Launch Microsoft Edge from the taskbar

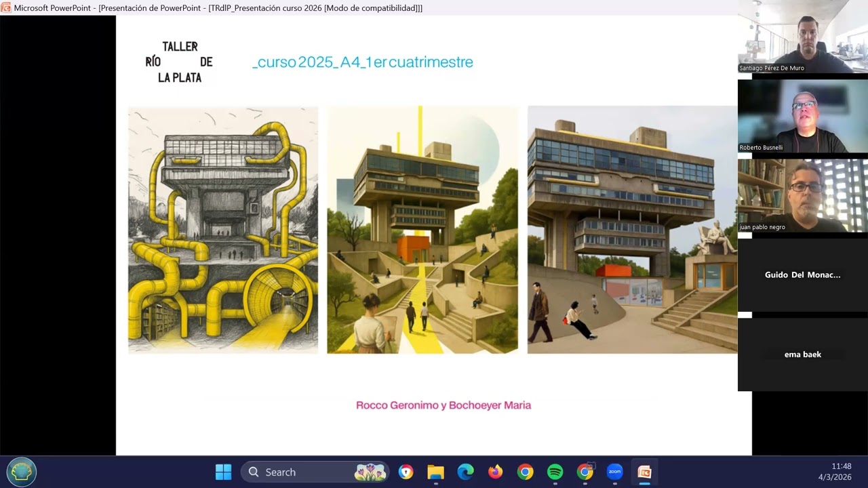point(465,472)
